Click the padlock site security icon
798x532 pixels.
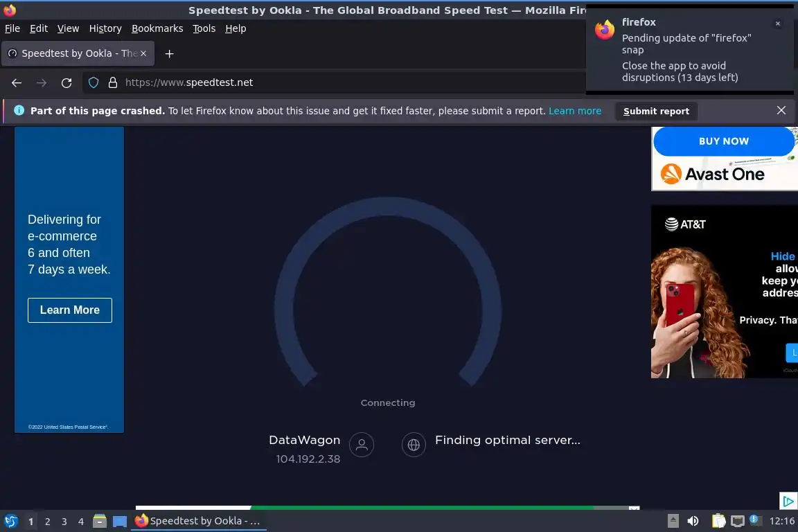(113, 82)
